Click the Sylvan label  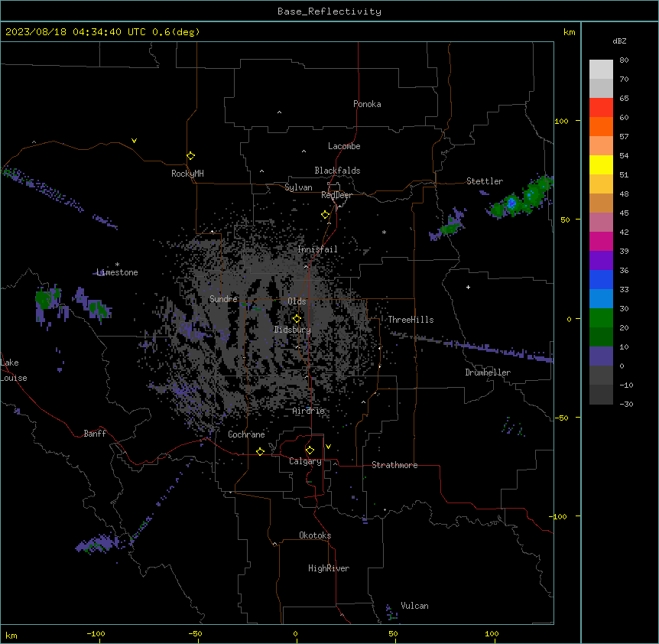pyautogui.click(x=298, y=187)
